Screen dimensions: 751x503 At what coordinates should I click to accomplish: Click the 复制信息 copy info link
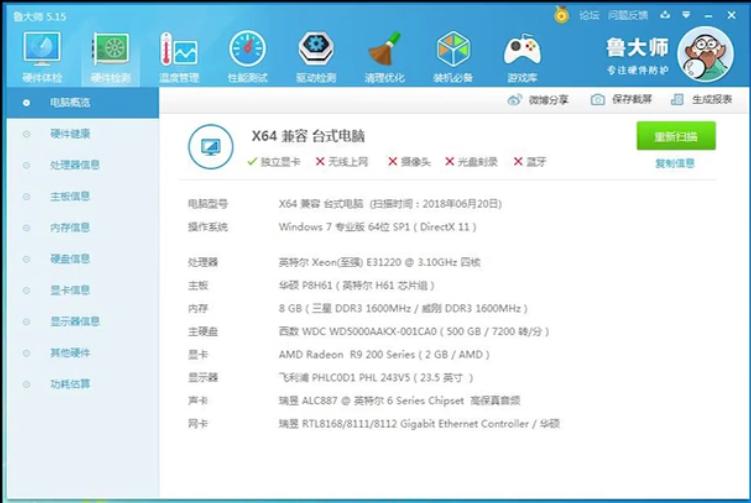point(675,163)
